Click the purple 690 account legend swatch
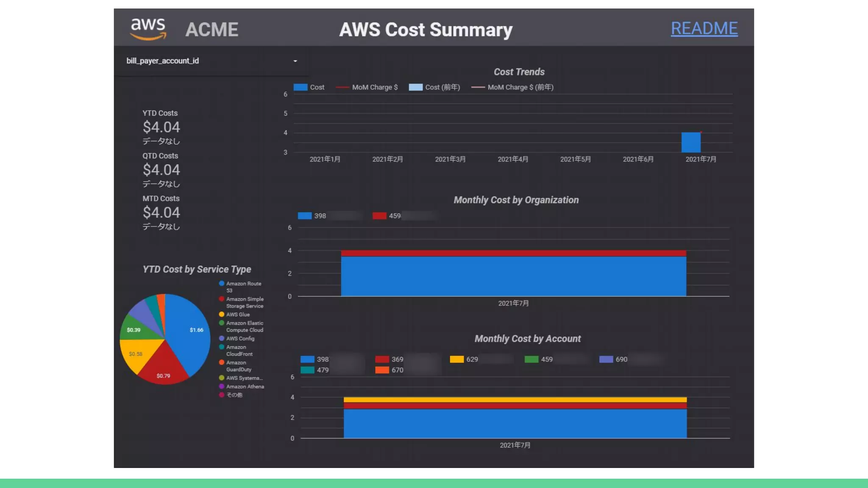This screenshot has width=868, height=488. point(606,359)
